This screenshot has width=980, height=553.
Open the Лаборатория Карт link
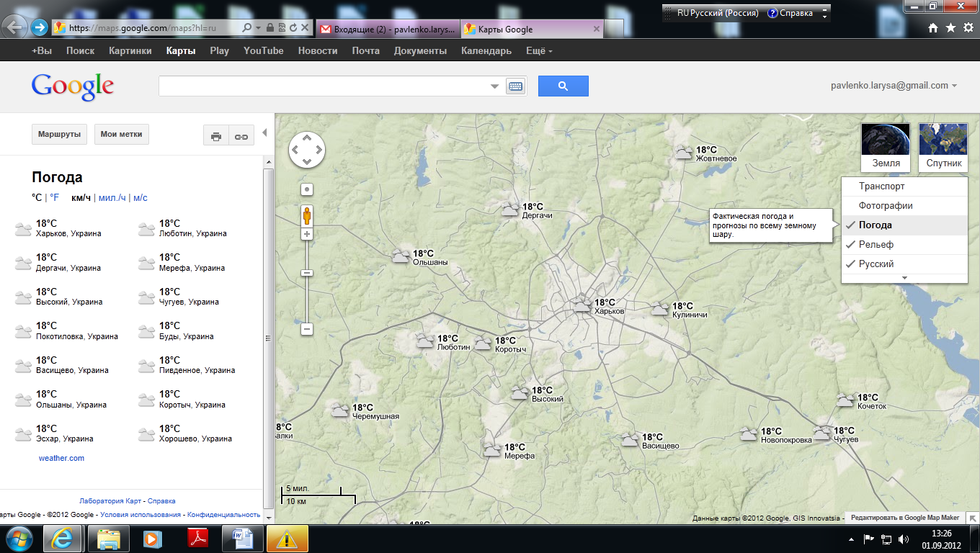click(111, 501)
